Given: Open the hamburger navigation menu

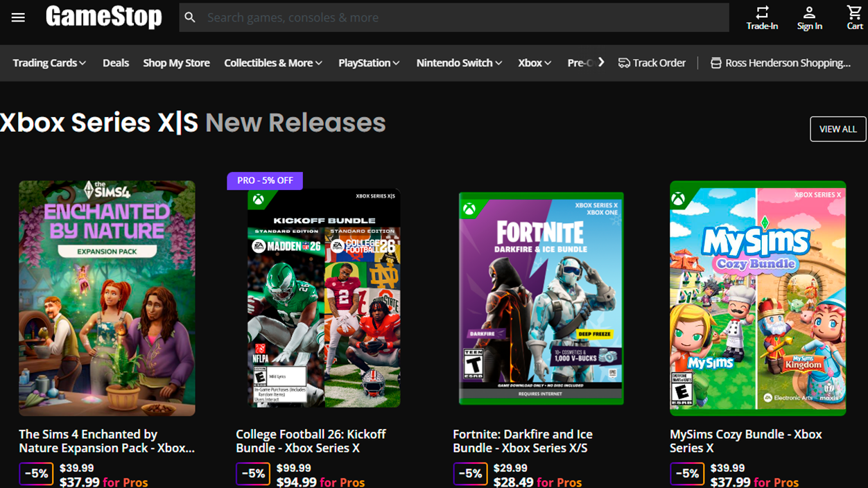Looking at the screenshot, I should (18, 17).
